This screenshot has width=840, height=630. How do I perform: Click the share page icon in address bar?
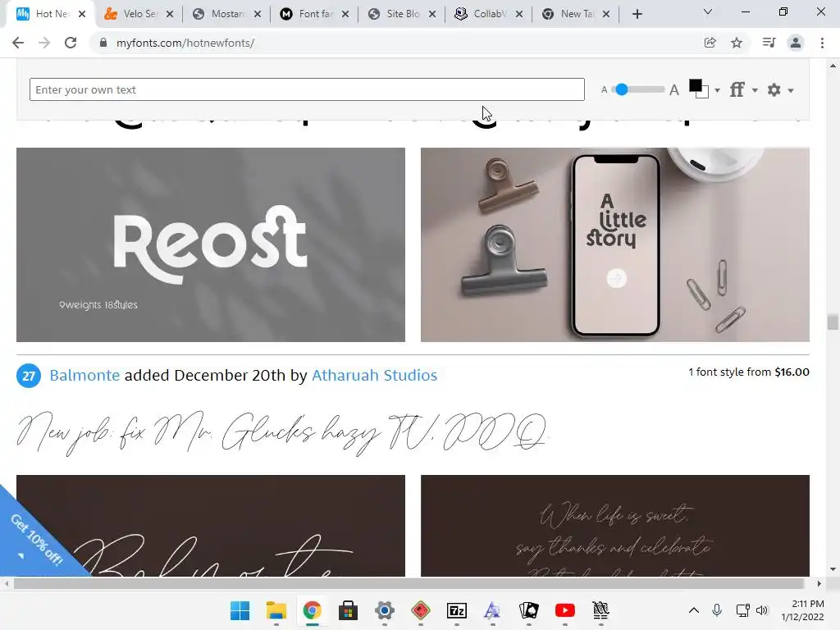[x=710, y=43]
